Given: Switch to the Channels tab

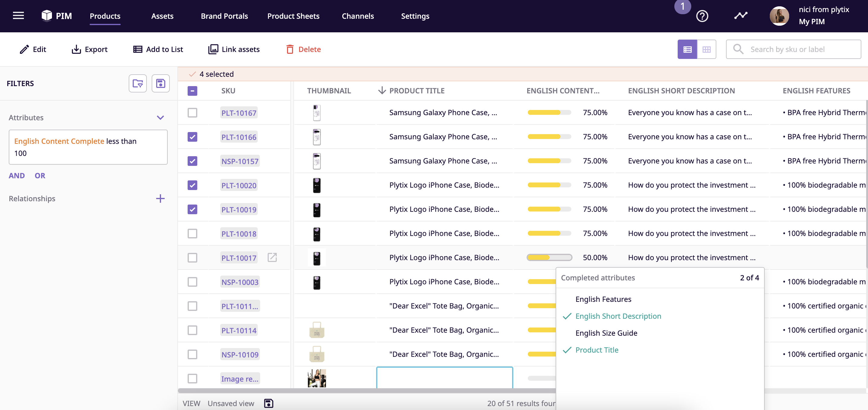Looking at the screenshot, I should click(x=358, y=16).
